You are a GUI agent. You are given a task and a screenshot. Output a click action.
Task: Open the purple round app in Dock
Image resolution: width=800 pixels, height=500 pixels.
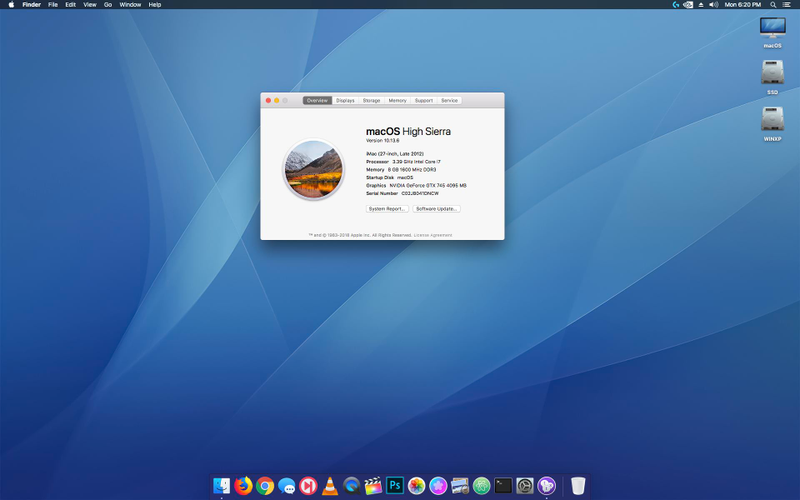point(546,486)
